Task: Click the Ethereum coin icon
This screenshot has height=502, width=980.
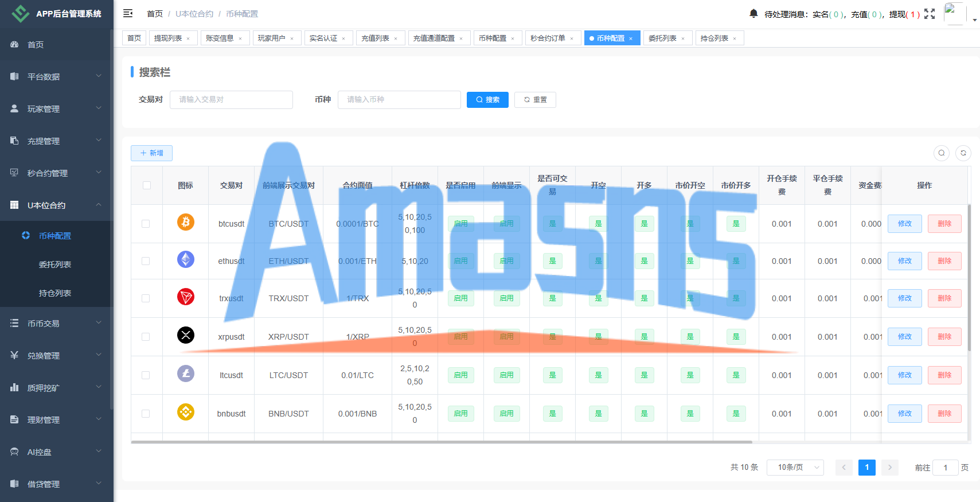Action: coord(186,259)
